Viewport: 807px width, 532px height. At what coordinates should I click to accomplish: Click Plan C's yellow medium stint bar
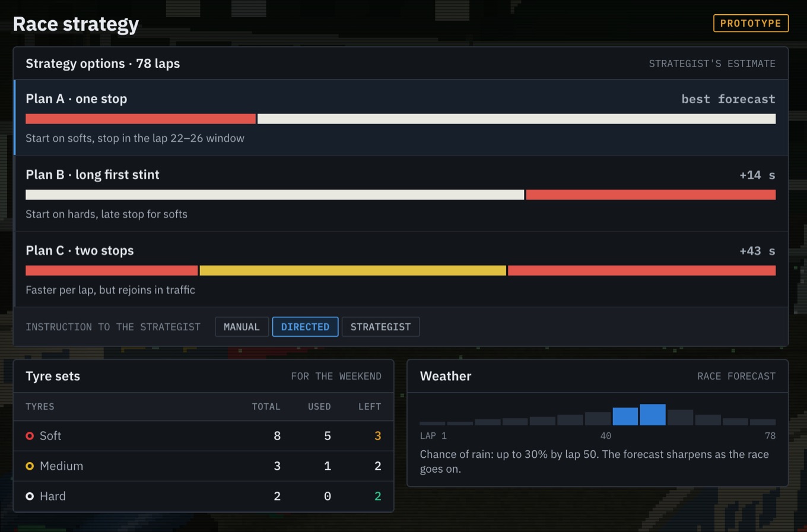click(353, 270)
